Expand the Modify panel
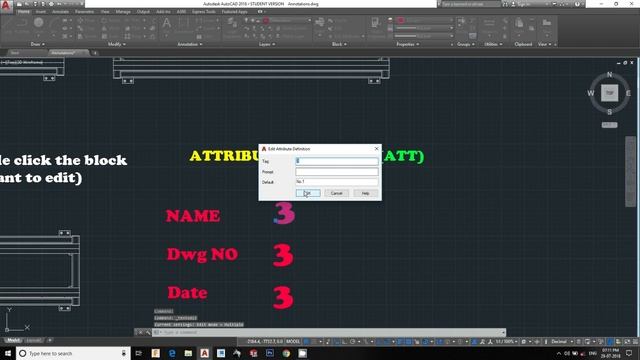The height and width of the screenshot is (360, 640). [117, 44]
